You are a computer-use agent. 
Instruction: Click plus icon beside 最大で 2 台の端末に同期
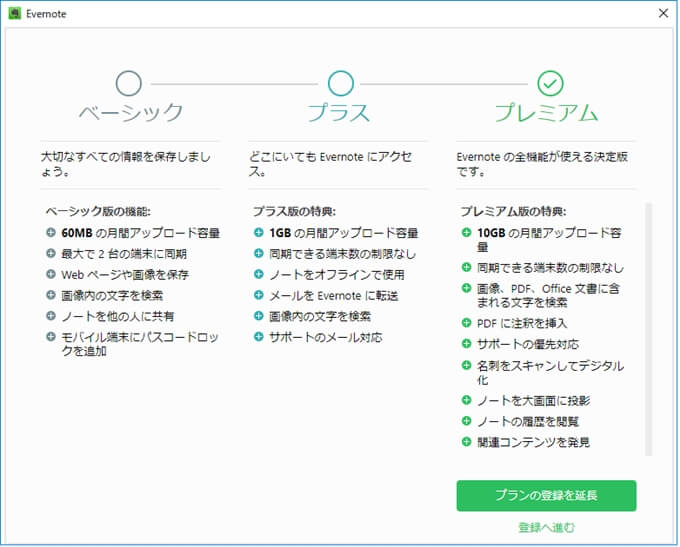click(51, 253)
